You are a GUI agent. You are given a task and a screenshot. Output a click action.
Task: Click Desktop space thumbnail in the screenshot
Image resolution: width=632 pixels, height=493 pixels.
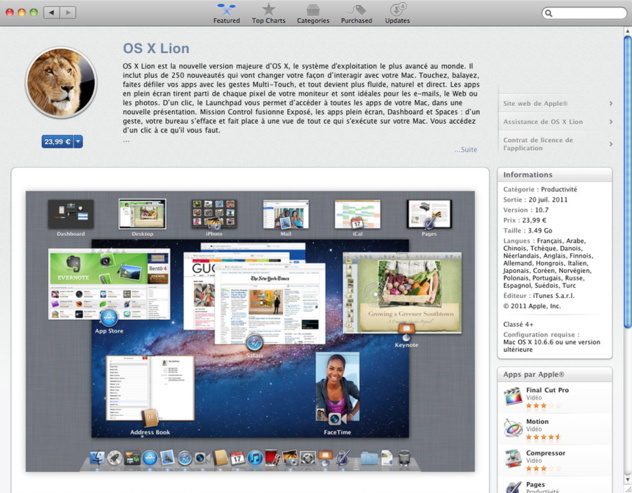point(142,214)
